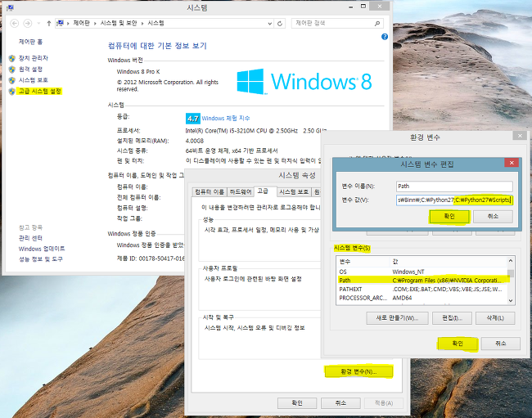Screen dimensions: 532x418
Task: Open 시스템 보호 link in sidebar
Action: 34,80
